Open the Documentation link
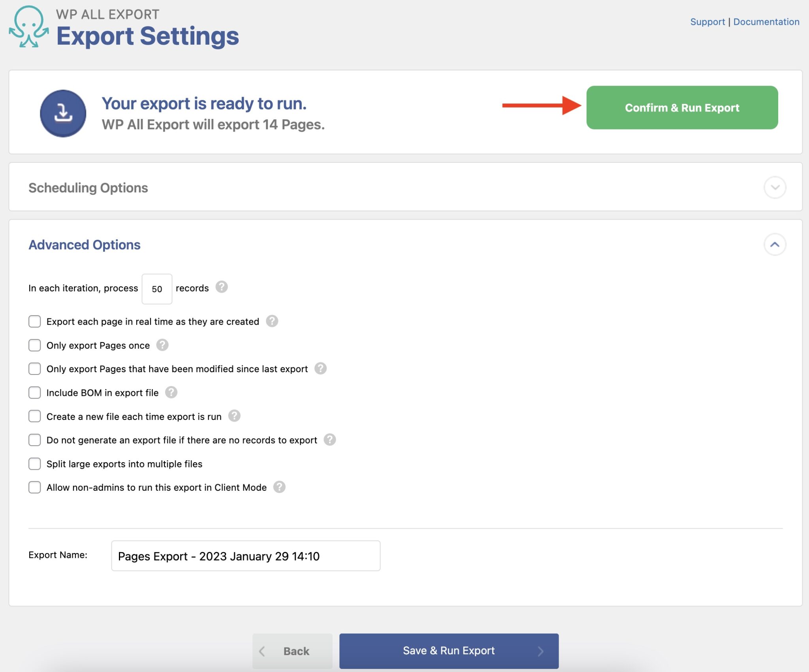Image resolution: width=809 pixels, height=672 pixels. 766,22
